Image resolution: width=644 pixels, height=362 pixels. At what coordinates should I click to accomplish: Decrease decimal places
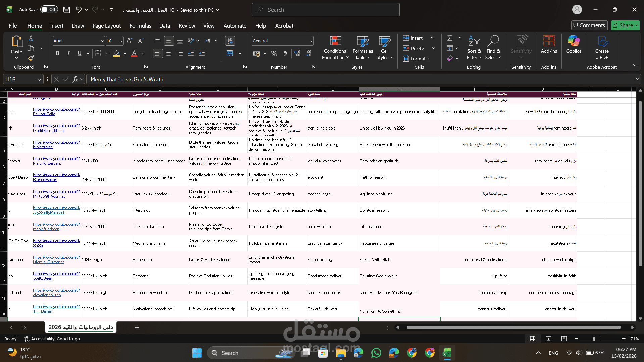coord(308,53)
